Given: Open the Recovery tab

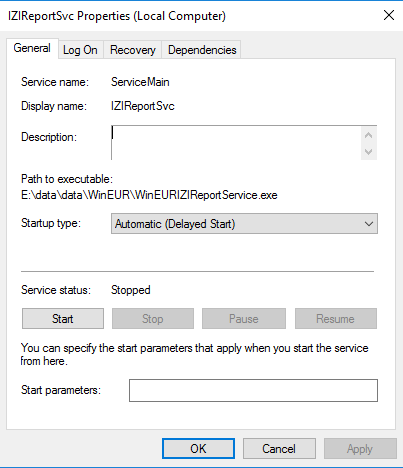Looking at the screenshot, I should click(133, 50).
